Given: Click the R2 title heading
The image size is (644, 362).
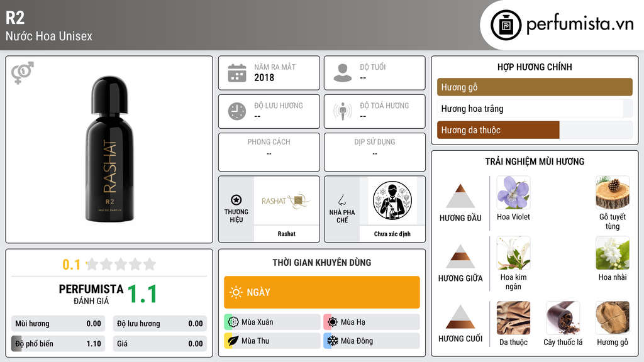Looking at the screenshot, I should coord(15,18).
